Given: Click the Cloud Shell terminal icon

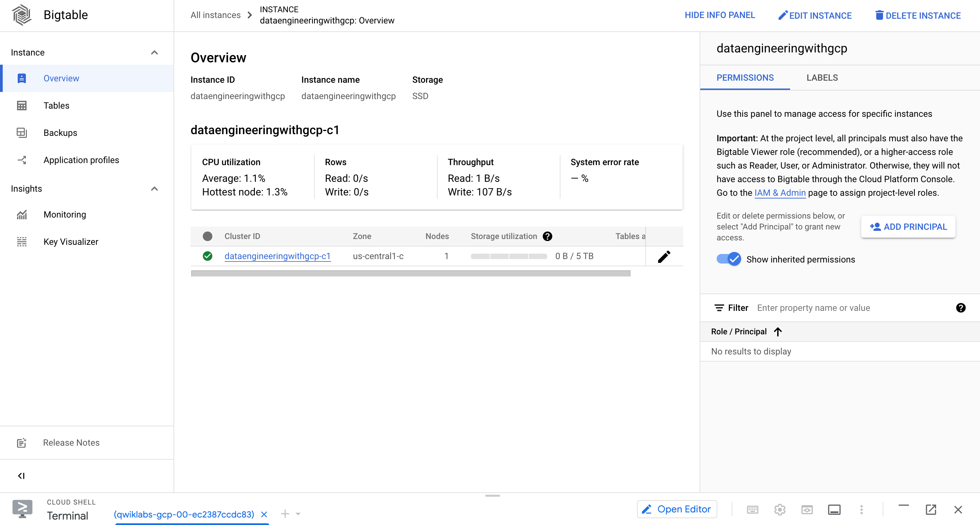Looking at the screenshot, I should [22, 509].
